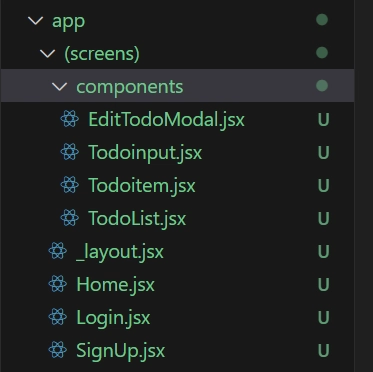Collapse the app folder chevron
The width and height of the screenshot is (373, 372).
coord(35,21)
